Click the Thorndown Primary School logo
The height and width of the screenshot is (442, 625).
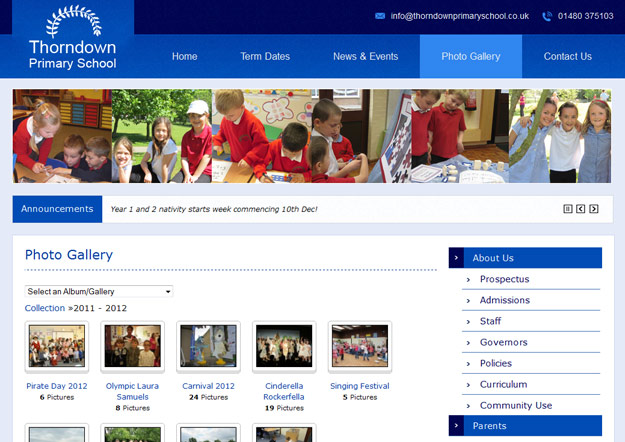[x=73, y=38]
